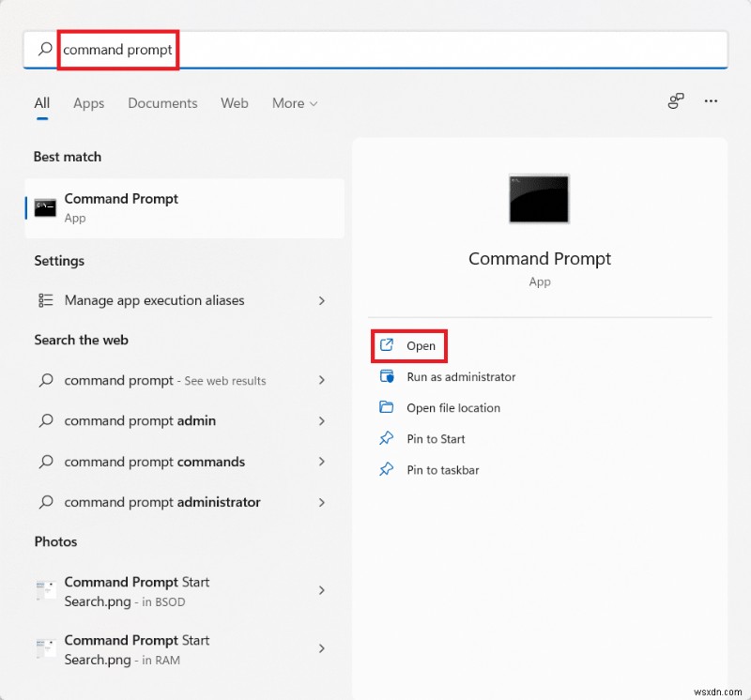Image resolution: width=751 pixels, height=700 pixels.
Task: Expand the command prompt admin suggestion
Action: pos(322,420)
